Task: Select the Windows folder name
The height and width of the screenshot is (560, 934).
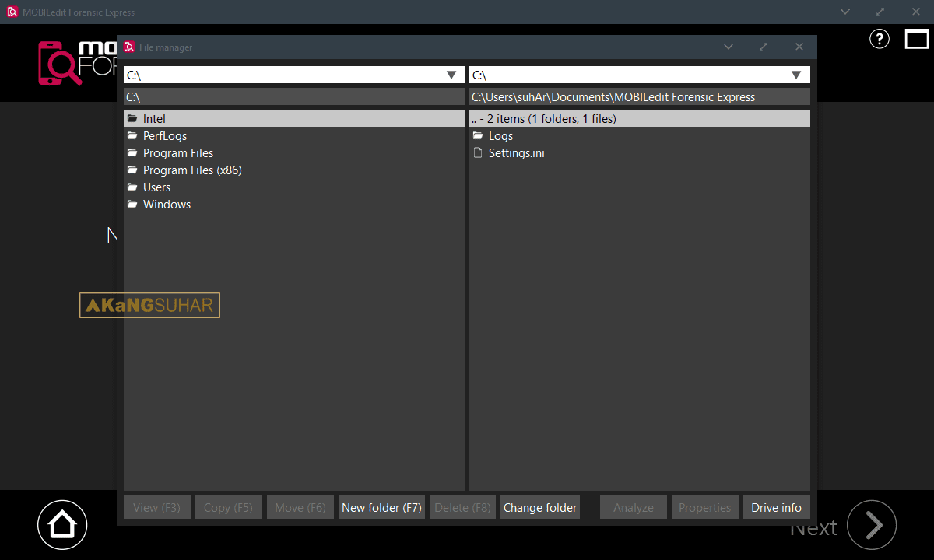Action: pyautogui.click(x=167, y=205)
